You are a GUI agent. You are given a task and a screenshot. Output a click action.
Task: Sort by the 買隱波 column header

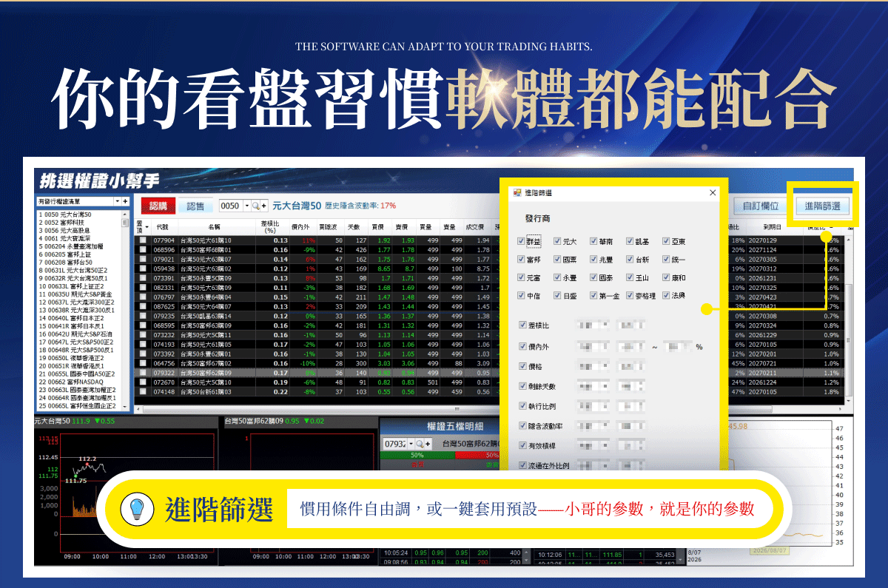click(x=329, y=226)
